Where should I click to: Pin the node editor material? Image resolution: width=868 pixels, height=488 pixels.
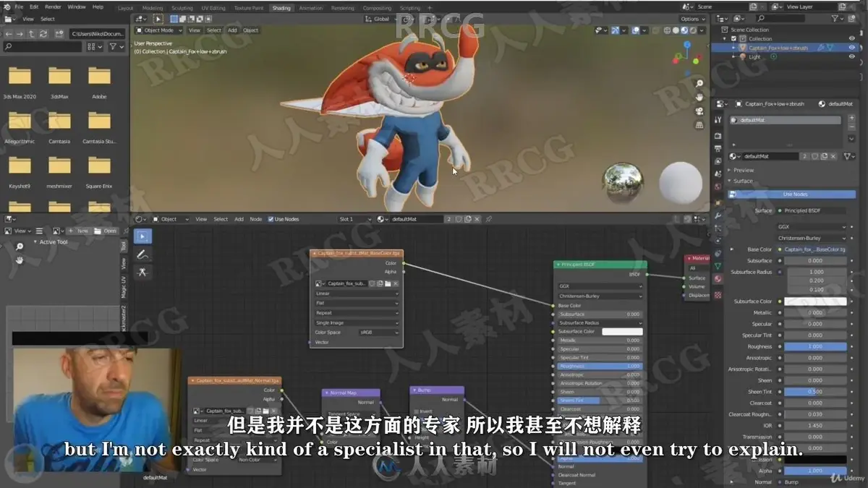coord(489,219)
